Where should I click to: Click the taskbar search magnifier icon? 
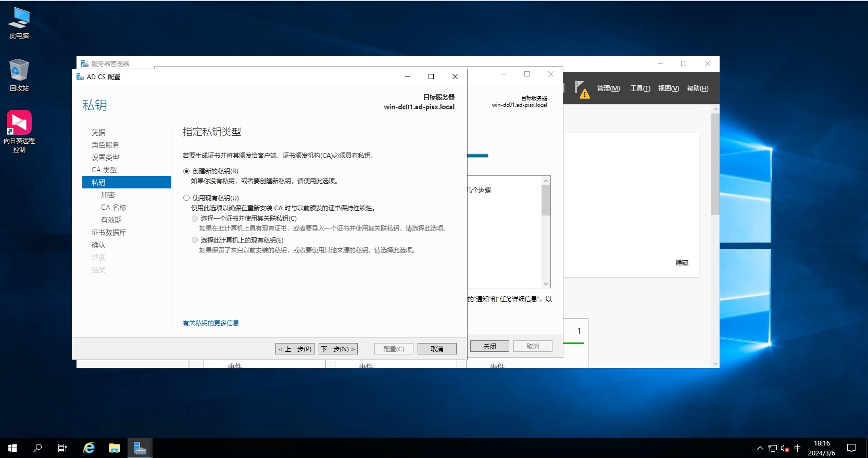click(37, 448)
